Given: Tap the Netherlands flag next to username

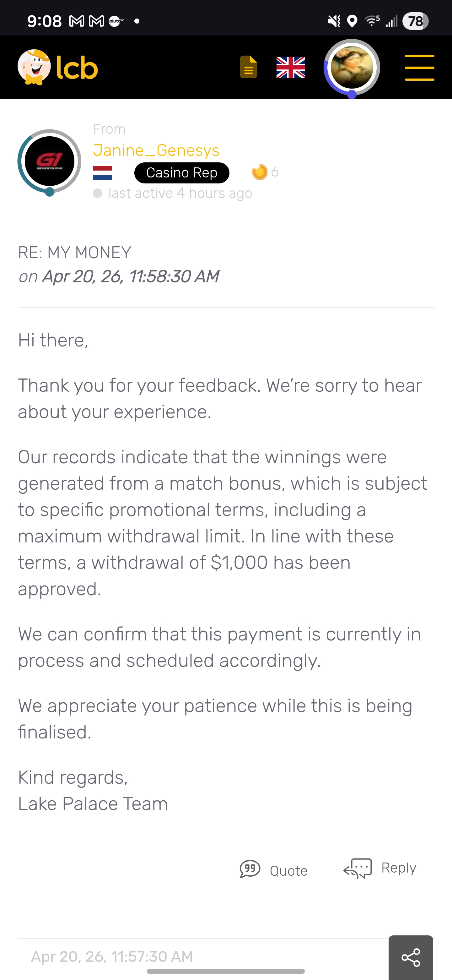Looking at the screenshot, I should (102, 173).
